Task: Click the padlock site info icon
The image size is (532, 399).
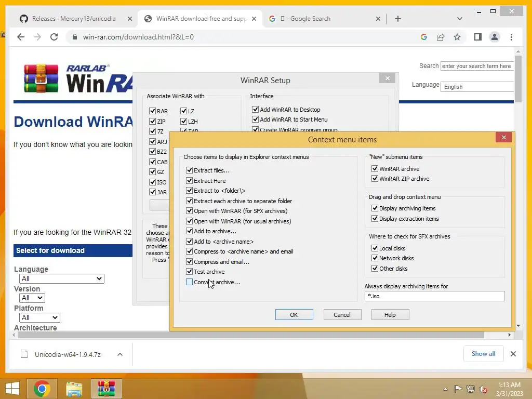Action: click(x=75, y=37)
